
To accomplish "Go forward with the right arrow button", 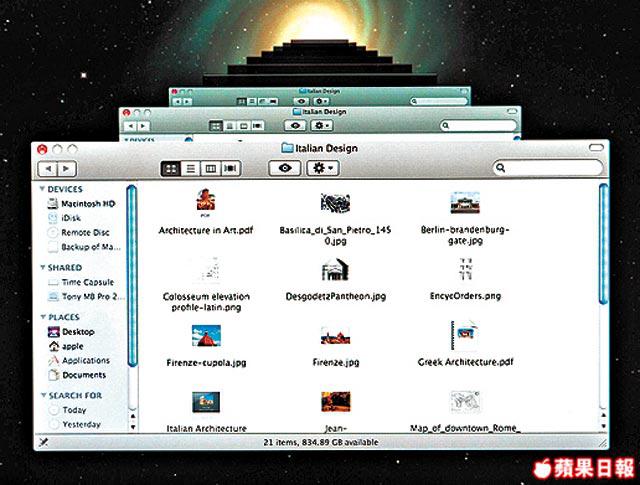I will click(x=65, y=169).
